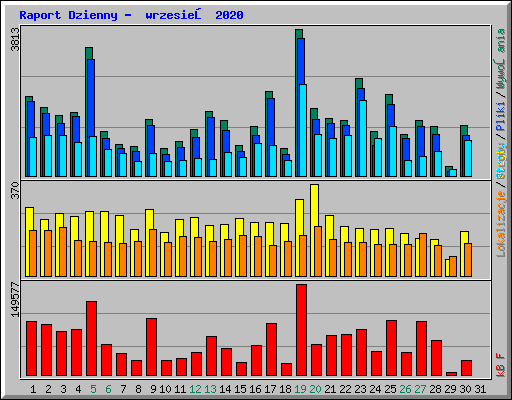Click the tiny red bar for day 29
This screenshot has height=400, width=512.
[x=451, y=374]
